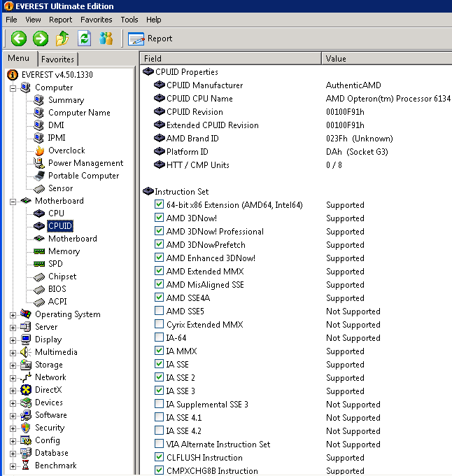Screen dimensions: 452x476
Task: Open the View menu
Action: (33, 20)
